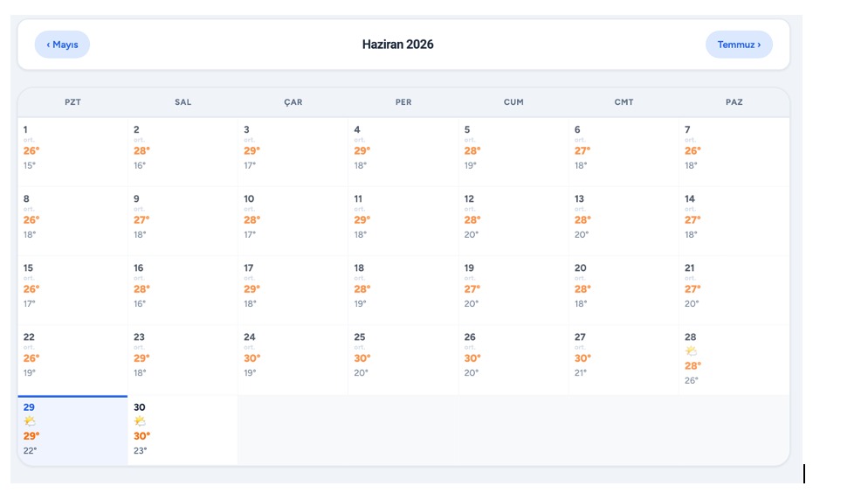The width and height of the screenshot is (868, 493).
Task: Click day 15 calendar cell
Action: 72,290
